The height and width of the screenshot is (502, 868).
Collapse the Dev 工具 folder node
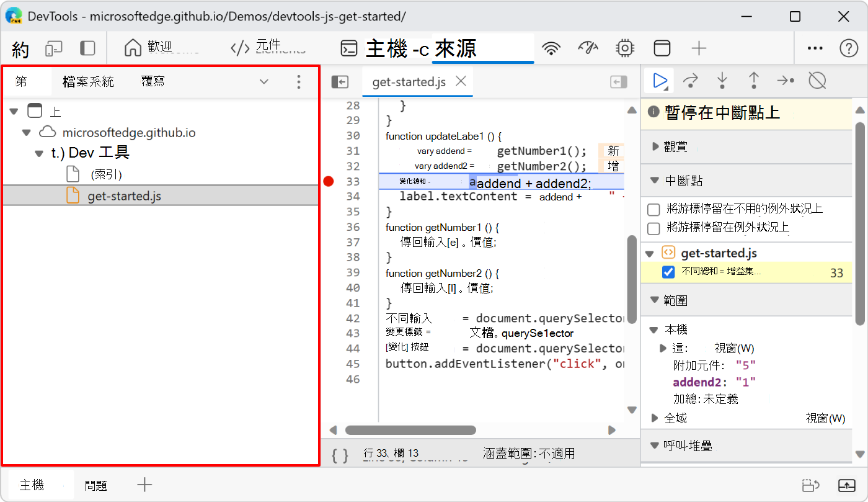(38, 153)
